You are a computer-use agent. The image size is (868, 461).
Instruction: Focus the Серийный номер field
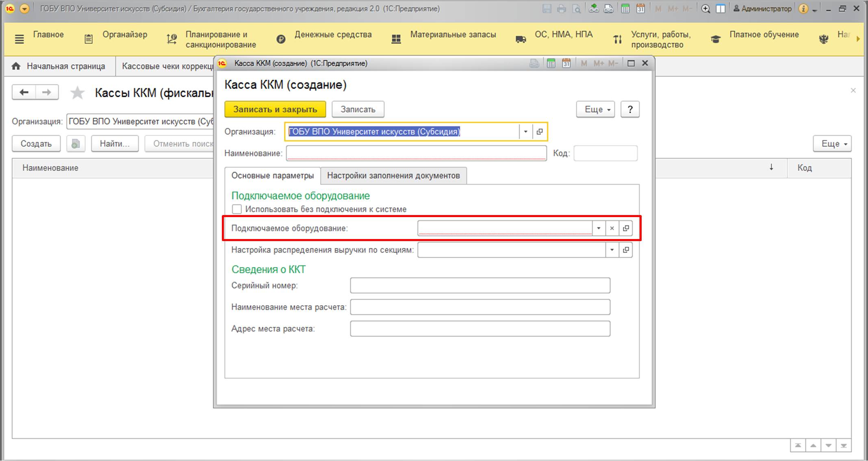pyautogui.click(x=480, y=285)
